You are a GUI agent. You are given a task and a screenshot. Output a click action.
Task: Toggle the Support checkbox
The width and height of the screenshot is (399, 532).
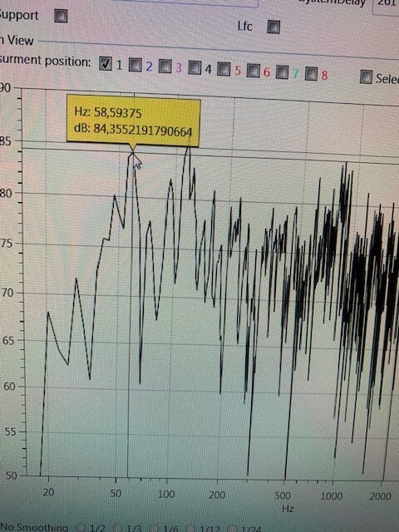tap(61, 16)
